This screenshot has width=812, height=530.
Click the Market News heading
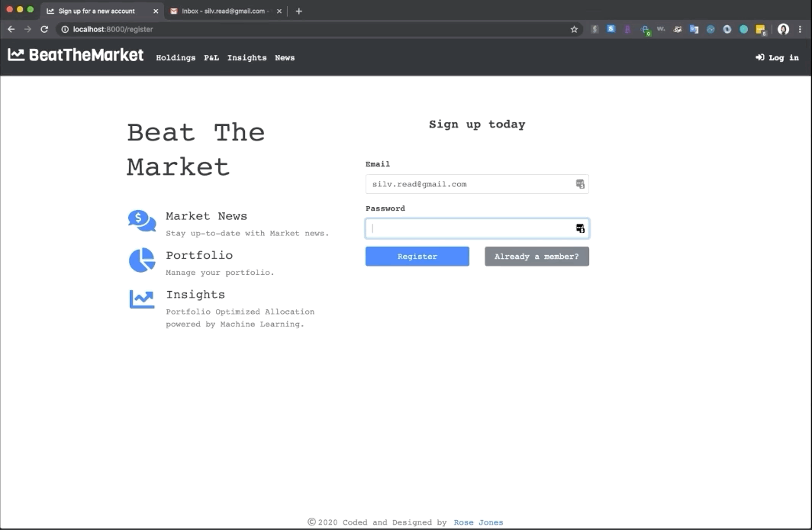[x=206, y=216]
